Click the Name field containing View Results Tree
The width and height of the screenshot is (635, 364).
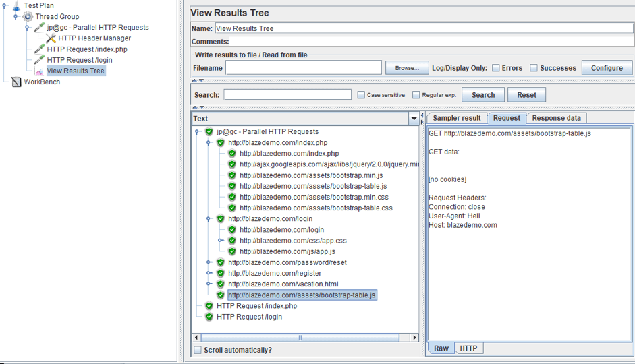tap(424, 28)
